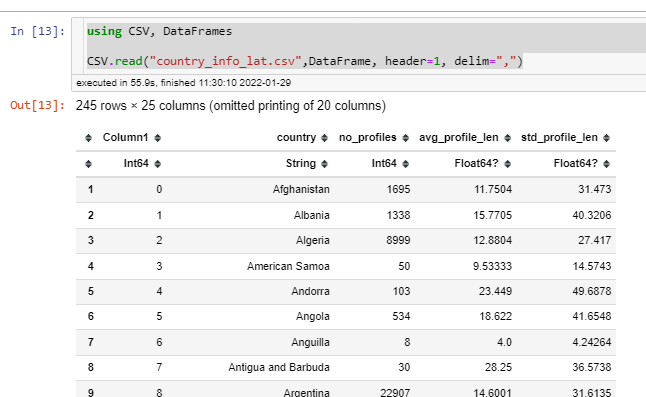Click the 14.5743 std_profile_len value

click(592, 266)
